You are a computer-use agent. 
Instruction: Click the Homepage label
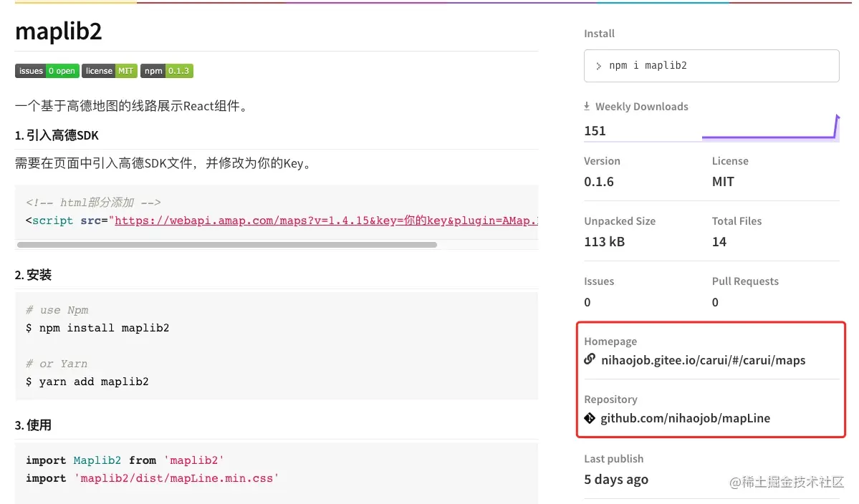click(x=610, y=341)
